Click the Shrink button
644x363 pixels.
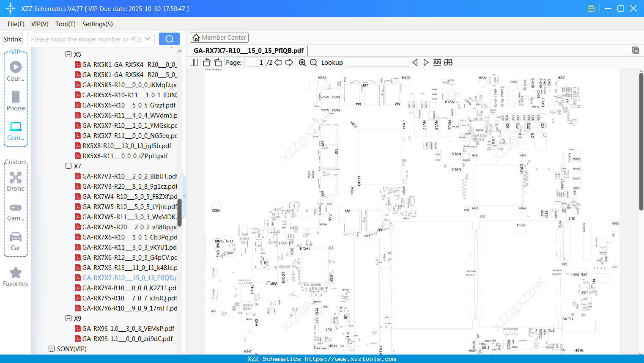click(x=13, y=39)
